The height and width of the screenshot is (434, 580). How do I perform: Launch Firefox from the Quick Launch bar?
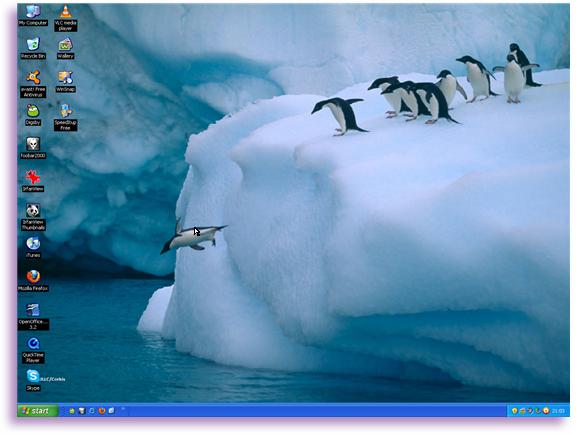click(102, 411)
